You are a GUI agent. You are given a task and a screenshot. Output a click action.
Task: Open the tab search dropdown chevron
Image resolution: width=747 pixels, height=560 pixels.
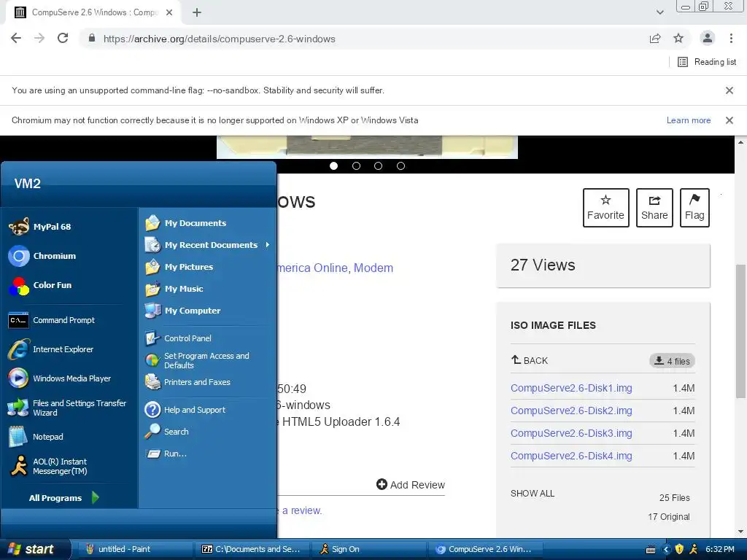659,12
